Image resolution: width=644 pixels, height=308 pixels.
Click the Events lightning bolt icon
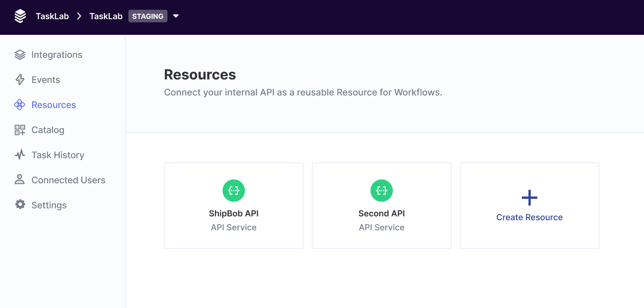20,80
